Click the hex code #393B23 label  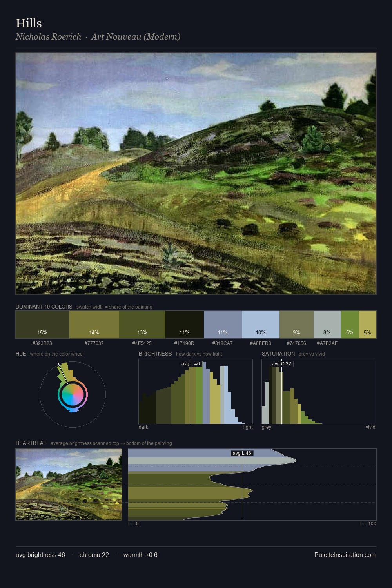click(42, 343)
